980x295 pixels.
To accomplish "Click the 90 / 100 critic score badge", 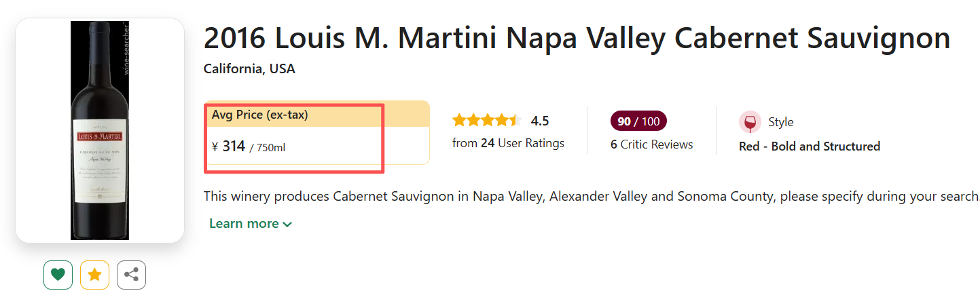I will pos(638,121).
